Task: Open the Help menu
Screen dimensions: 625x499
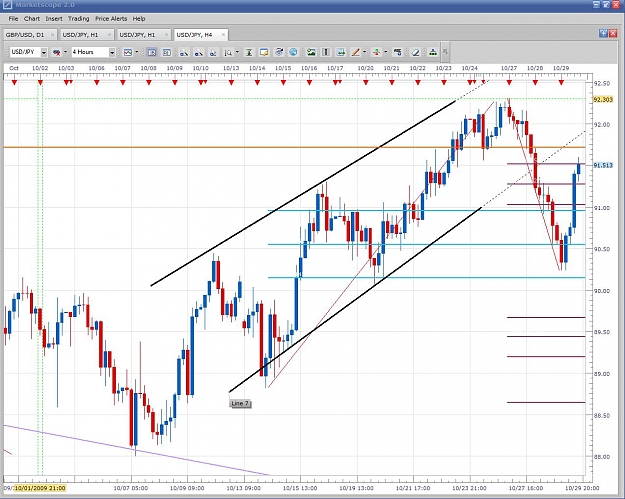Action: (139, 19)
